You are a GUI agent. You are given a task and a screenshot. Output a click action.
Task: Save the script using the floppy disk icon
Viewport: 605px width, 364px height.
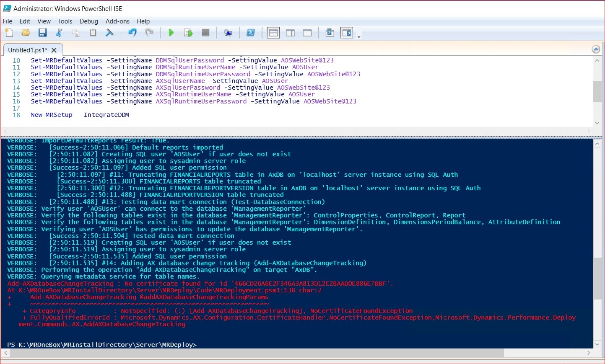(42, 33)
